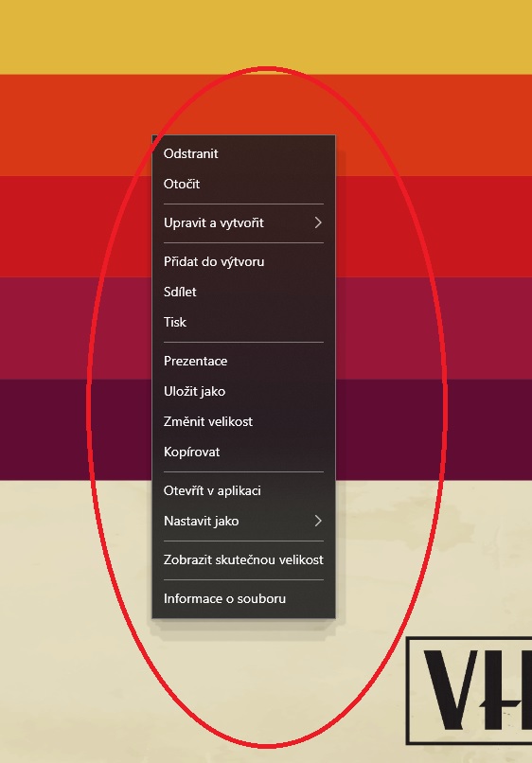Choose the Tisk option
This screenshot has width=532, height=763.
coord(243,322)
